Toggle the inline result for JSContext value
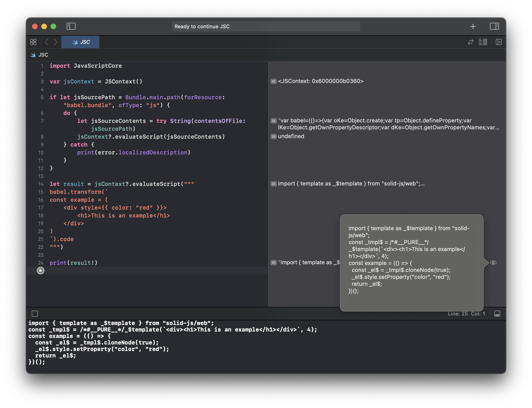 point(273,81)
